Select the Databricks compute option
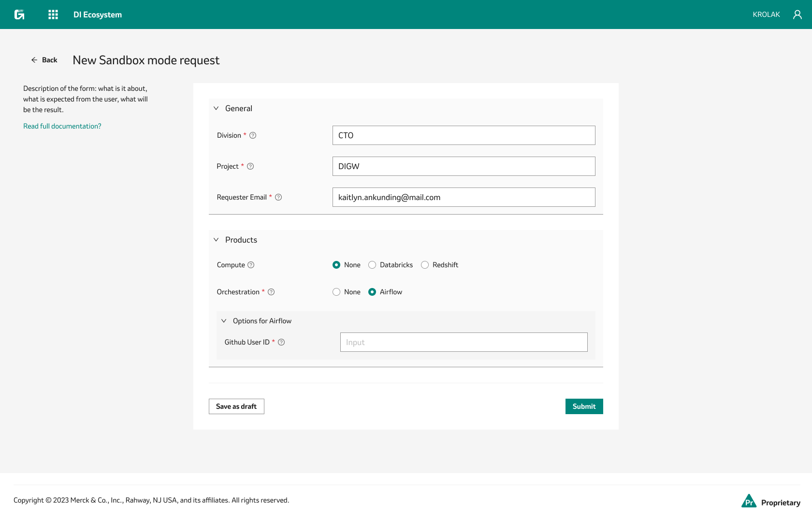 tap(372, 265)
